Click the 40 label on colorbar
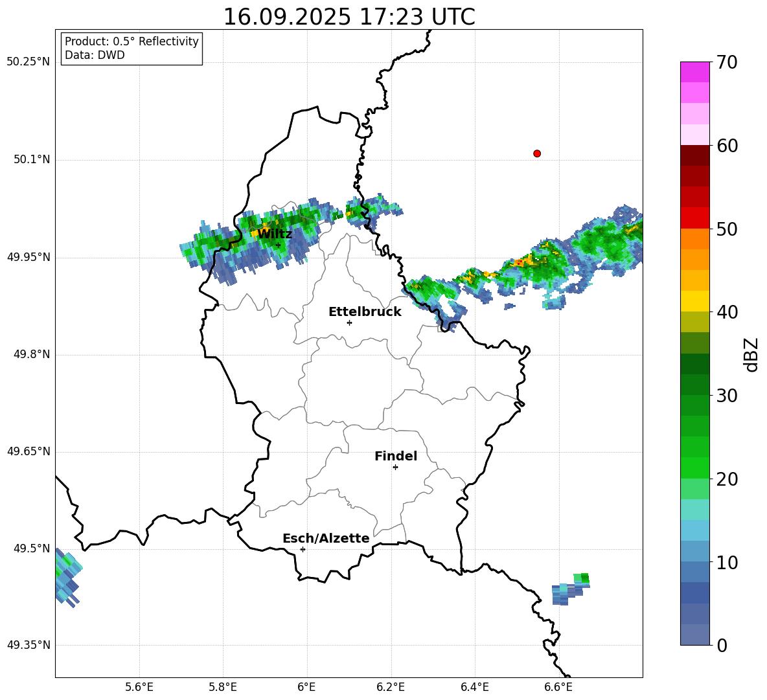The image size is (767, 700). point(726,312)
